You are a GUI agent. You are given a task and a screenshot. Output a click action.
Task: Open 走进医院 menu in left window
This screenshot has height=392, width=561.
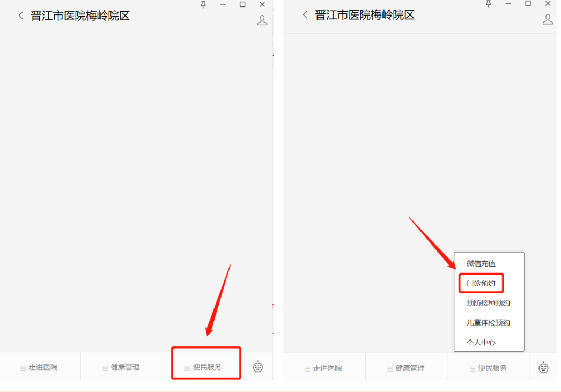40,367
